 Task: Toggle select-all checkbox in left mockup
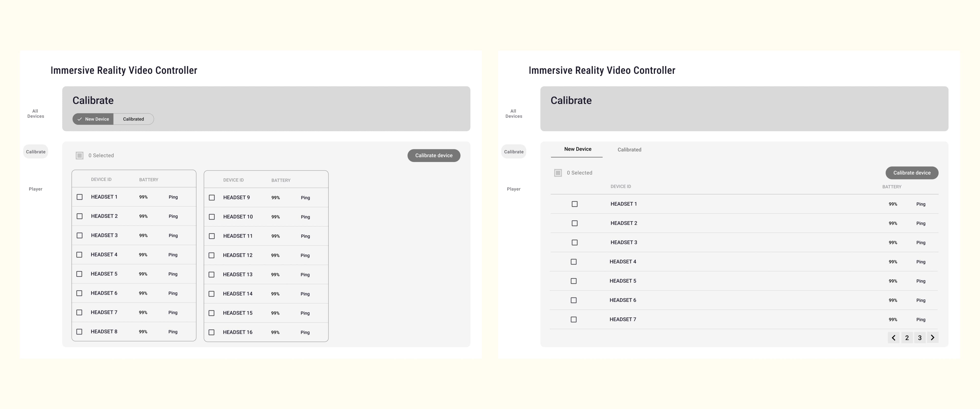pos(80,155)
